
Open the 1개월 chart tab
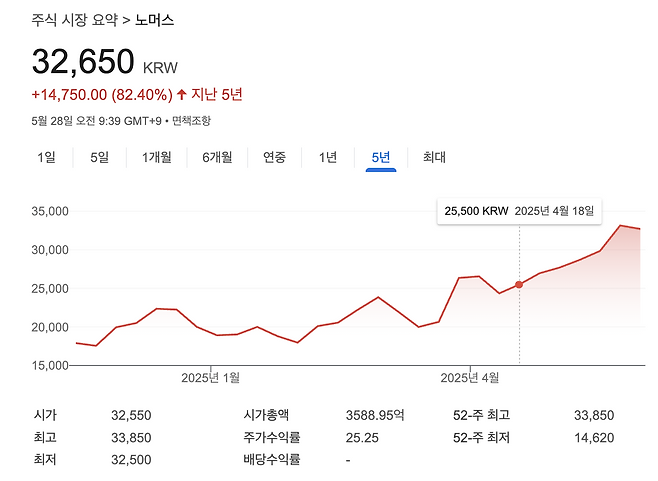point(157,157)
